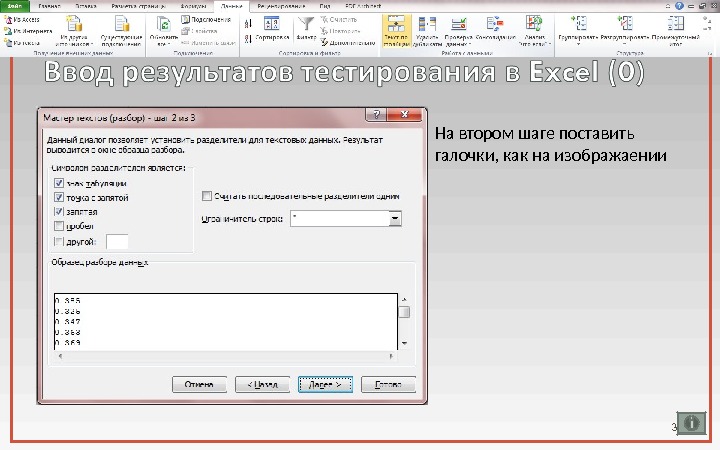
Task: Click value 0.347 in data preview
Action: (68, 322)
